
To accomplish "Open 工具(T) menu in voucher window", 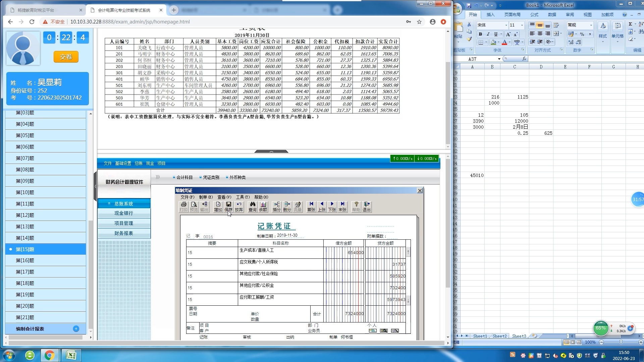I will pyautogui.click(x=243, y=197).
